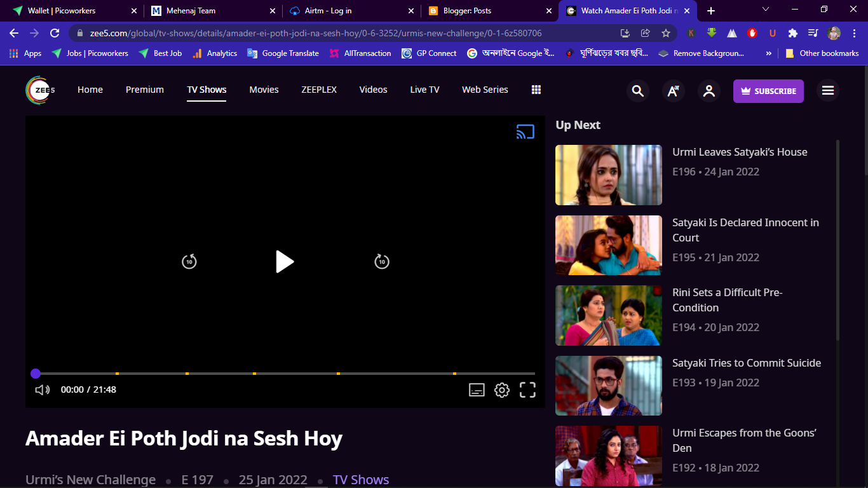This screenshot has height=488, width=868.
Task: Open the search magnifier icon
Action: tap(638, 91)
